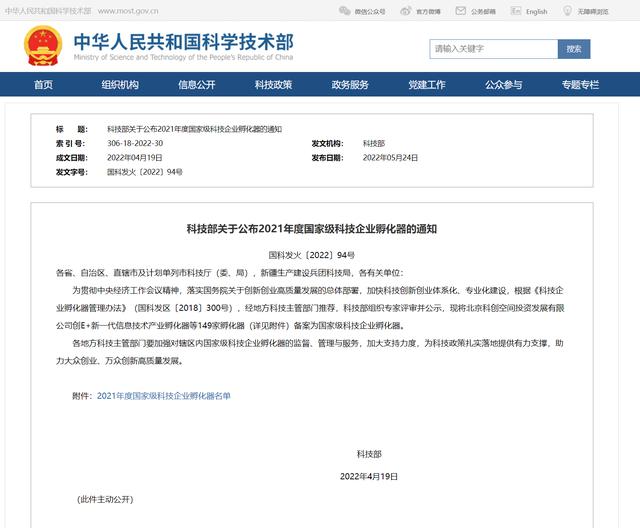Image resolution: width=640 pixels, height=528 pixels.
Task: Open the 公务邮箱 mail envelope icon
Action: point(460,11)
